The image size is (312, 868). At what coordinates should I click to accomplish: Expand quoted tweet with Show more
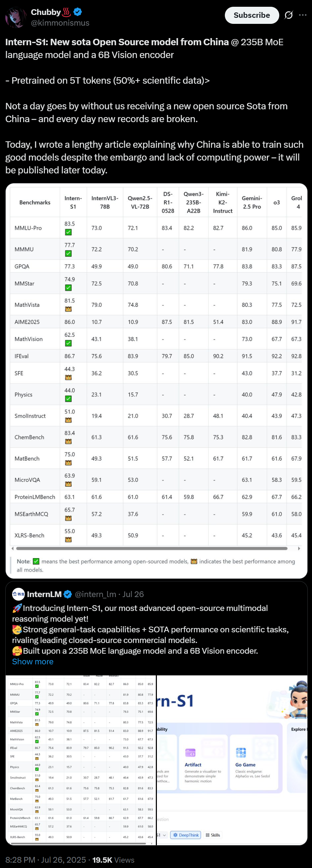pyautogui.click(x=33, y=662)
